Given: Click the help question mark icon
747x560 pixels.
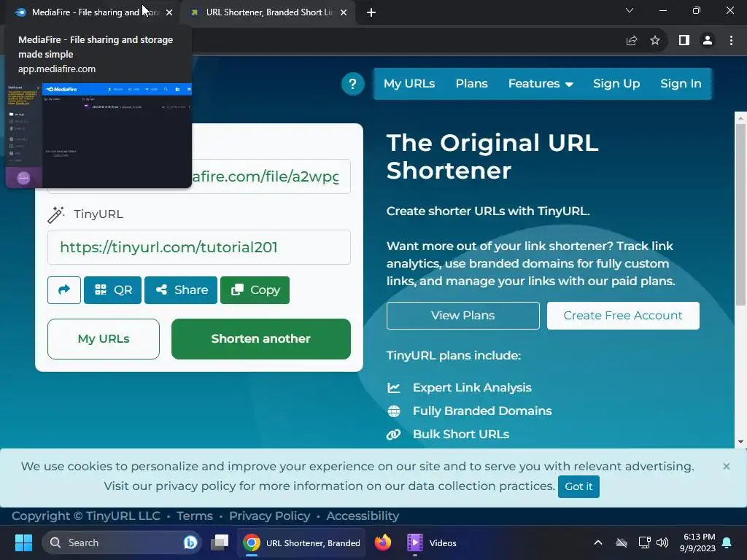Looking at the screenshot, I should coord(352,84).
